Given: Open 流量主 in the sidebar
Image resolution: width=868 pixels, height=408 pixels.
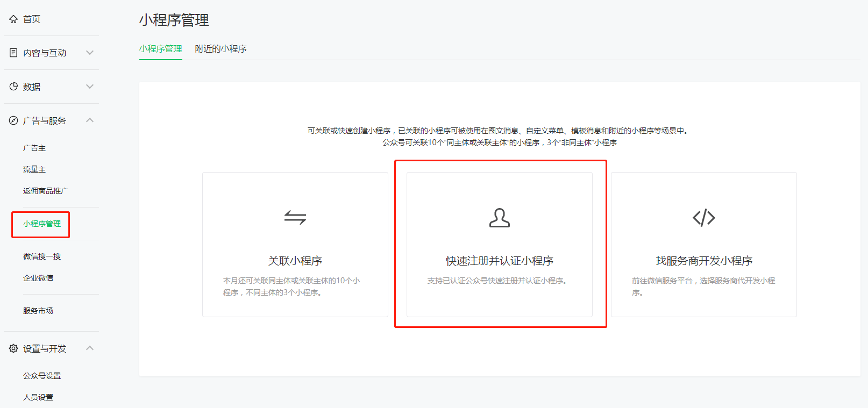Looking at the screenshot, I should (x=34, y=169).
